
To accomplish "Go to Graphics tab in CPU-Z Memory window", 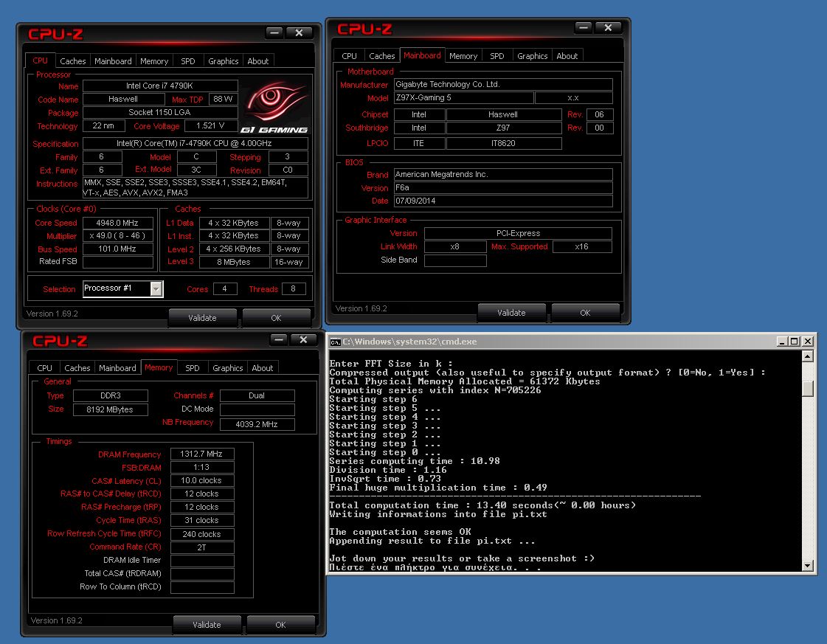I will 227,368.
